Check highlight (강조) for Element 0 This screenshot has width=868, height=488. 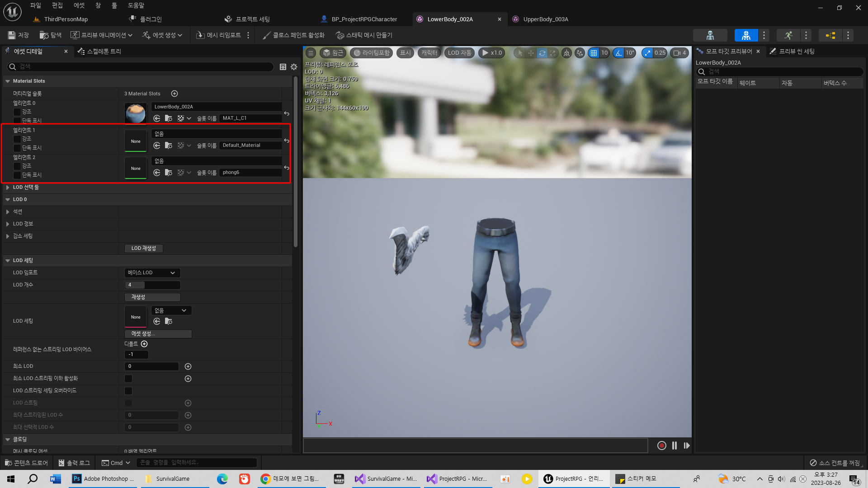coord(17,112)
